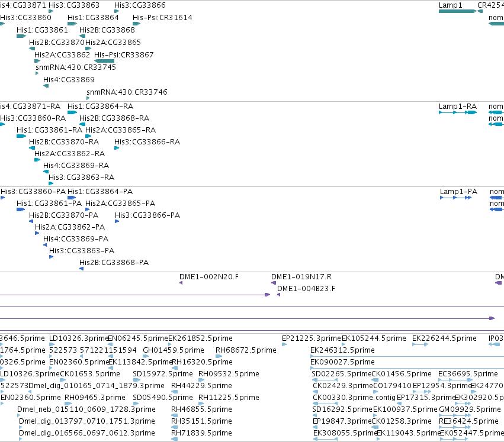This screenshot has width=504, height=442.
Task: Open gene His3:CG33866 label
Action: click(x=140, y=5)
